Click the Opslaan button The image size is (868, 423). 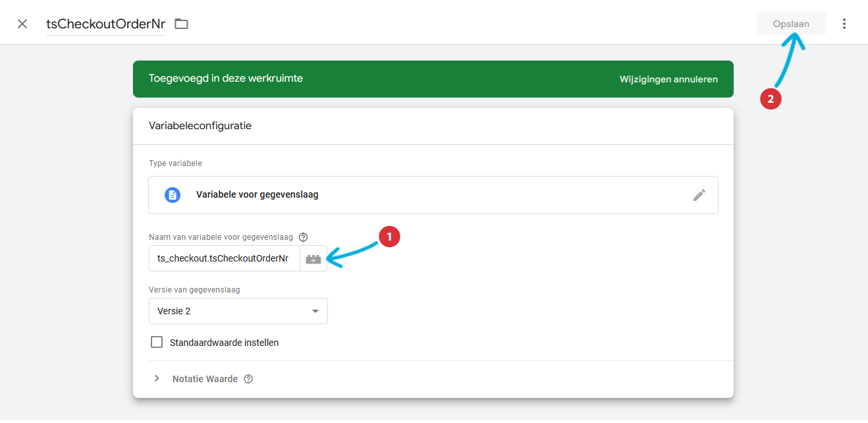coord(791,24)
